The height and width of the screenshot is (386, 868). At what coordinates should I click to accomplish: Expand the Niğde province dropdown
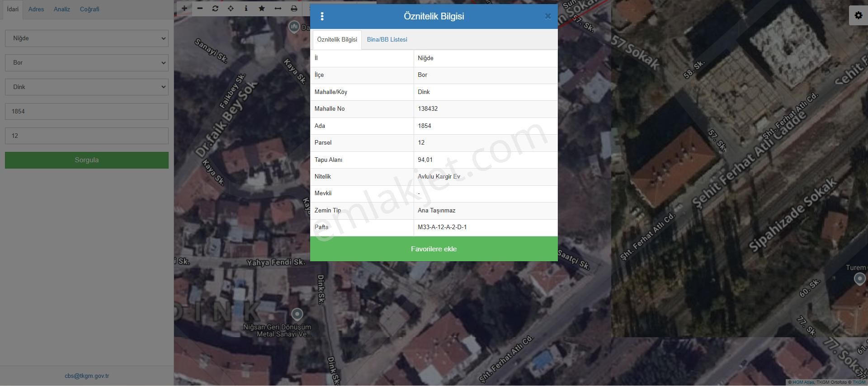click(87, 38)
